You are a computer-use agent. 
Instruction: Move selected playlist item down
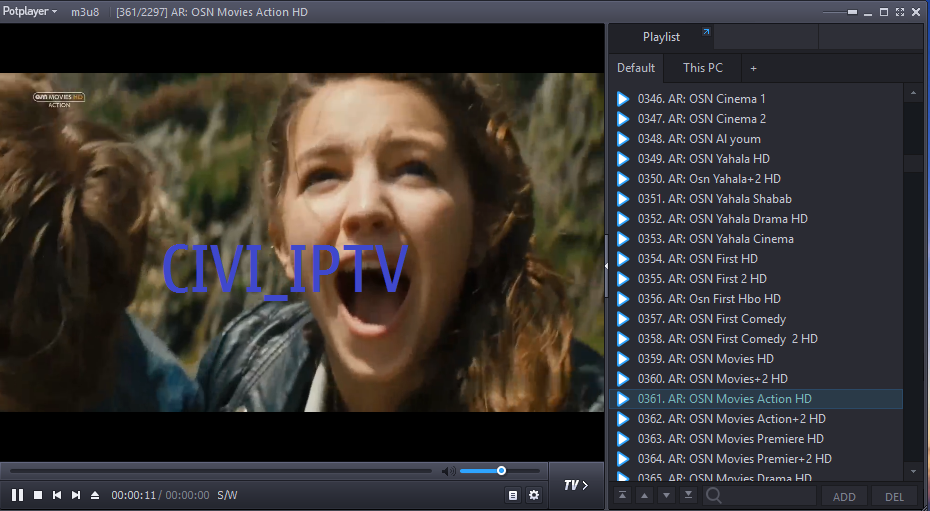[666, 495]
